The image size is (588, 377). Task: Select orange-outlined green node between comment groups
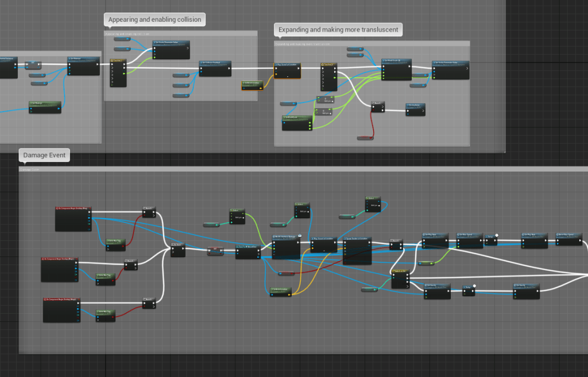coord(252,85)
